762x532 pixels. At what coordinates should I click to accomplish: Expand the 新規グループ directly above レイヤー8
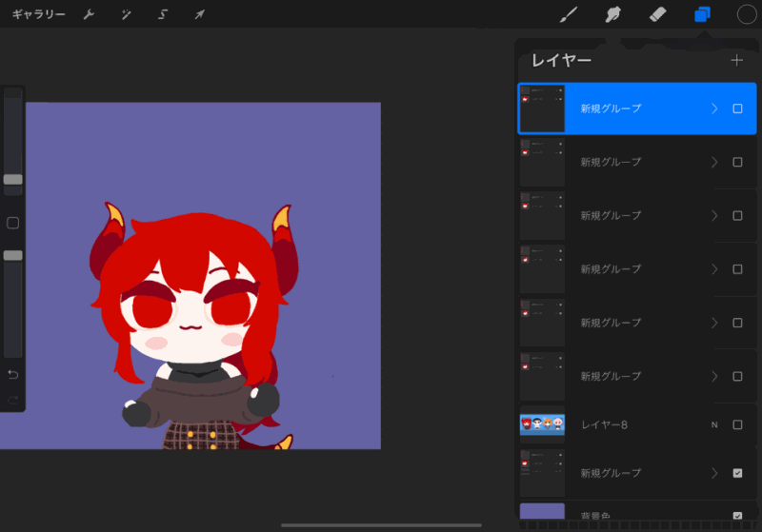[x=714, y=376]
